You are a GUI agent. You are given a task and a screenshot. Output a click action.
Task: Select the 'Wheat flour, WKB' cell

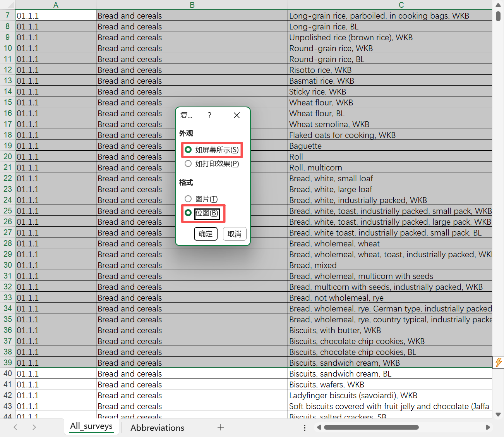[x=390, y=102]
